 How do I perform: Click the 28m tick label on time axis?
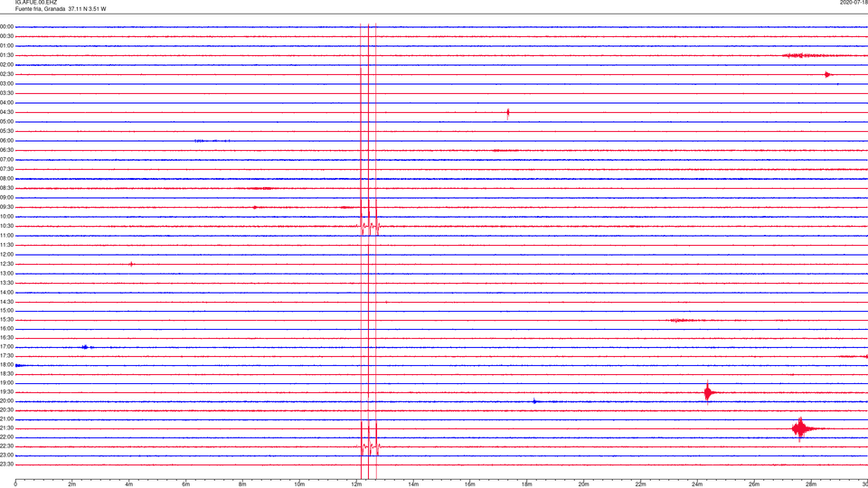[x=810, y=484]
